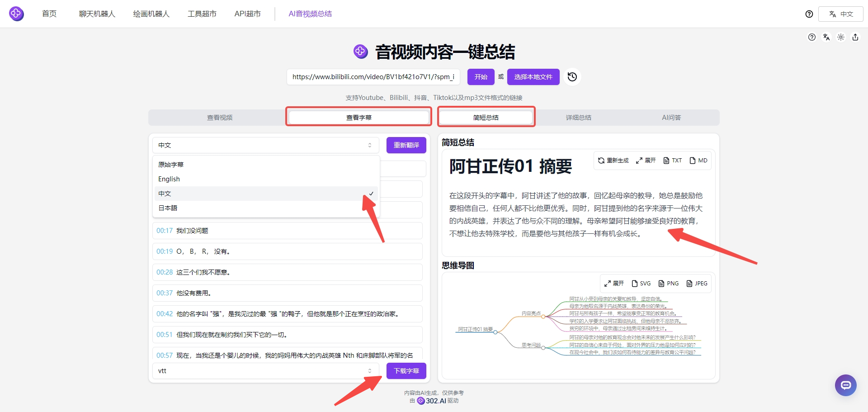Jump to subtitle 00:37 他没有费用
The width and height of the screenshot is (868, 412).
tap(288, 293)
